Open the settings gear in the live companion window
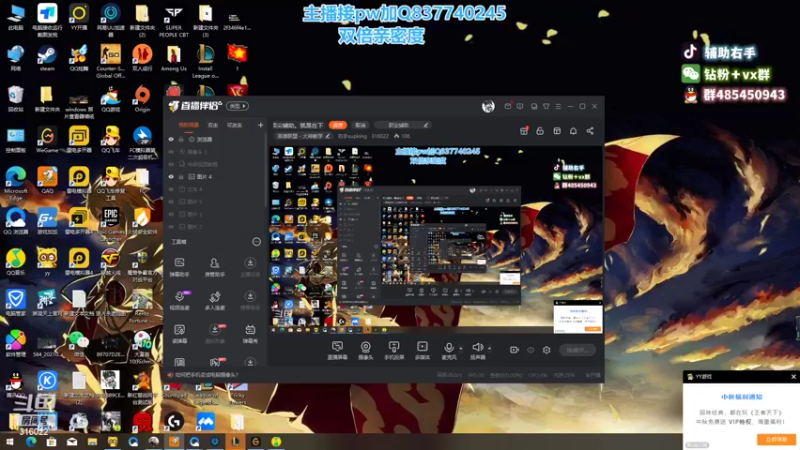The image size is (800, 450). tap(546, 350)
